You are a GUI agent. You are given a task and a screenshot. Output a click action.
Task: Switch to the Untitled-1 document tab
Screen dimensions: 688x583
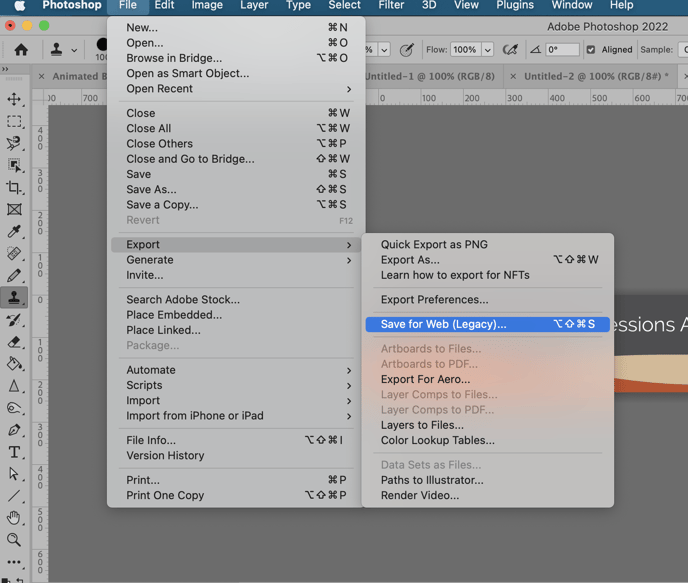point(430,76)
